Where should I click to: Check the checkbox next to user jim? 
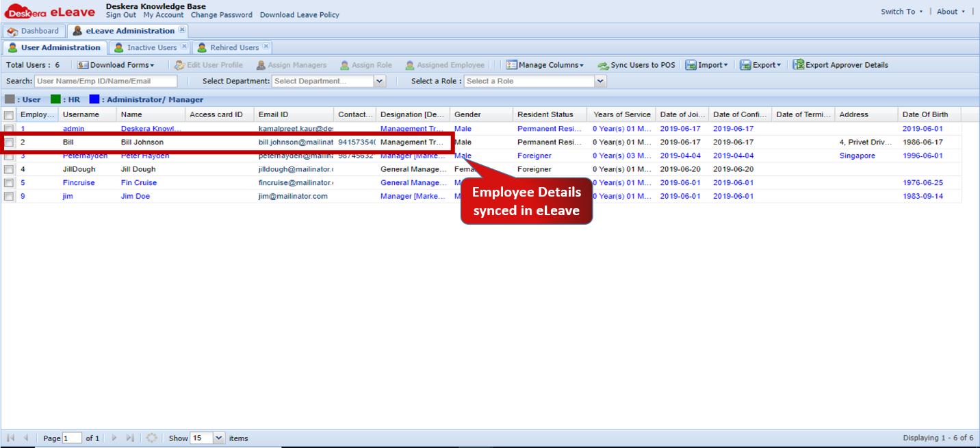[x=9, y=197]
